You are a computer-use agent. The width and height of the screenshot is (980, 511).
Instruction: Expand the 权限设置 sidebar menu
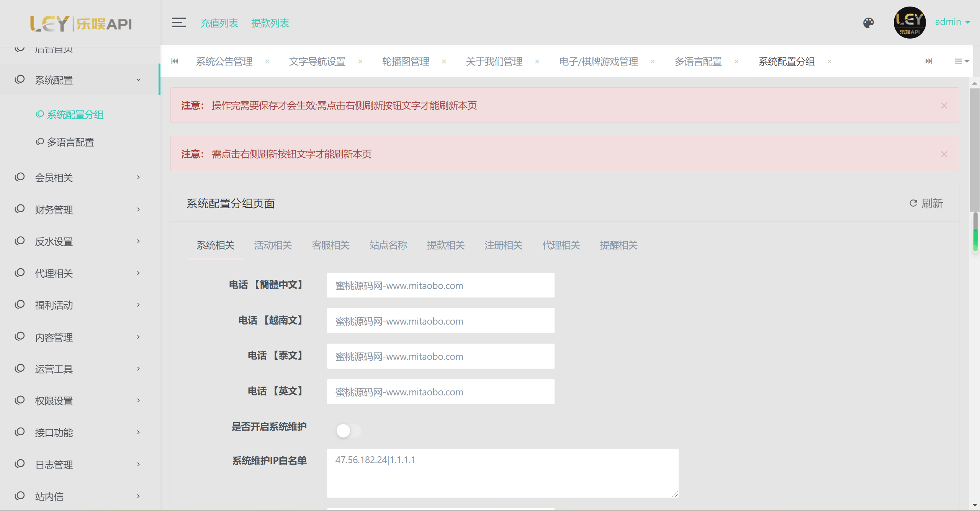tap(80, 400)
